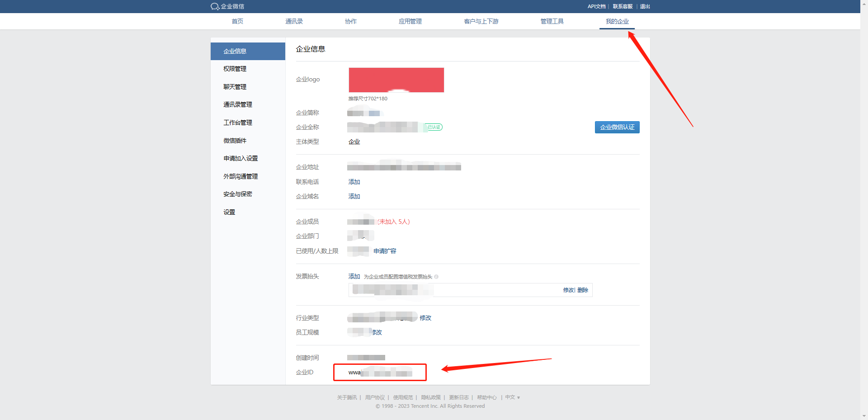Click the red enterprise logo image
Image resolution: width=868 pixels, height=420 pixels.
[x=396, y=80]
